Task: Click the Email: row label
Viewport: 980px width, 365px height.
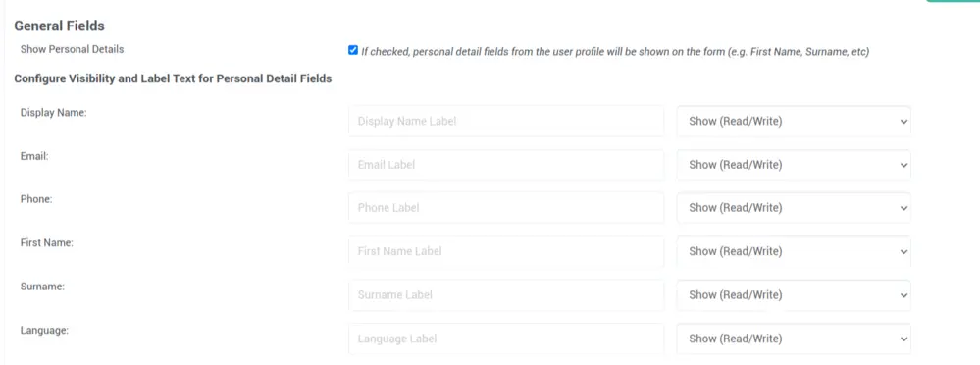Action: point(34,156)
